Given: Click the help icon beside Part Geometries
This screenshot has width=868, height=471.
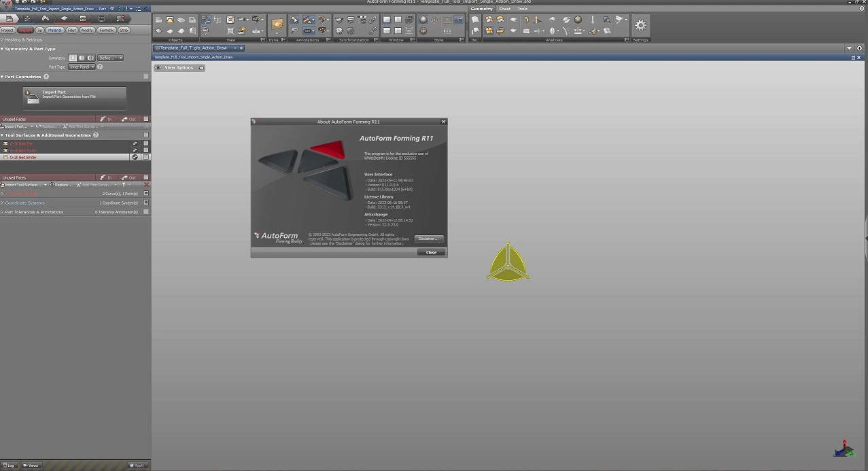Looking at the screenshot, I should point(46,77).
